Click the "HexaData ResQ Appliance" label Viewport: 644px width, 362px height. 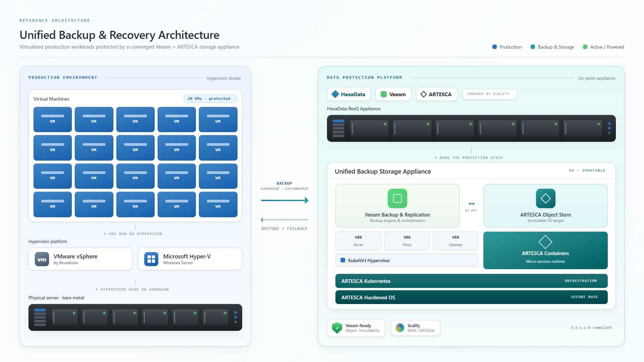pyautogui.click(x=354, y=109)
